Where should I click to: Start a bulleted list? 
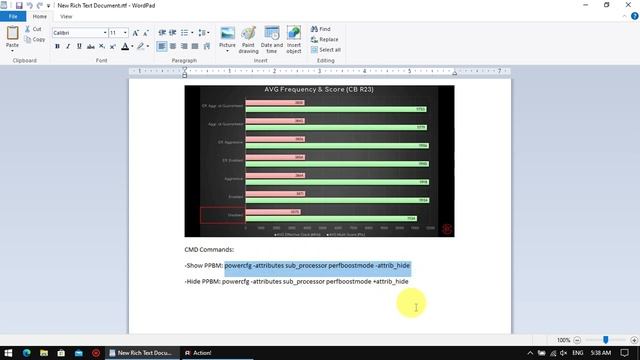pyautogui.click(x=184, y=33)
